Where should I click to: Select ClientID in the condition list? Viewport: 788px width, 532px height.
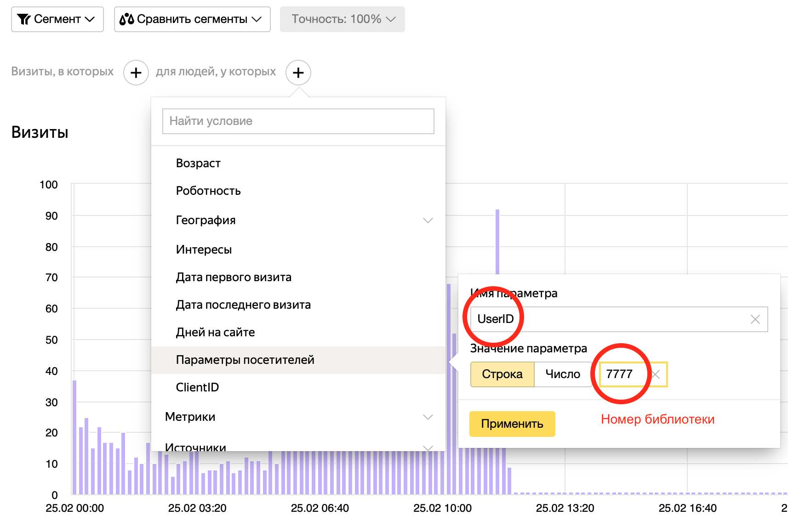197,387
